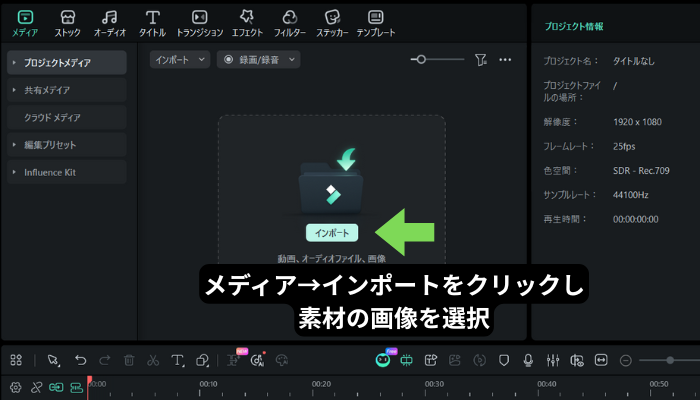
Task: Open the three-dot more options menu
Action: click(x=505, y=60)
